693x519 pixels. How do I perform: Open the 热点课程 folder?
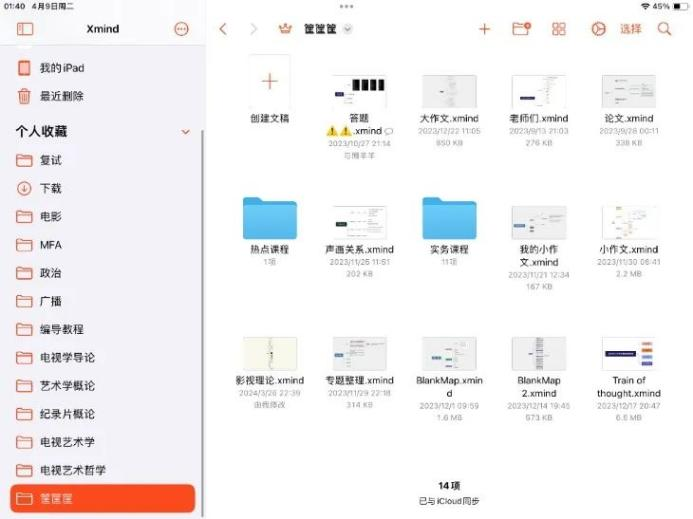tap(269, 219)
